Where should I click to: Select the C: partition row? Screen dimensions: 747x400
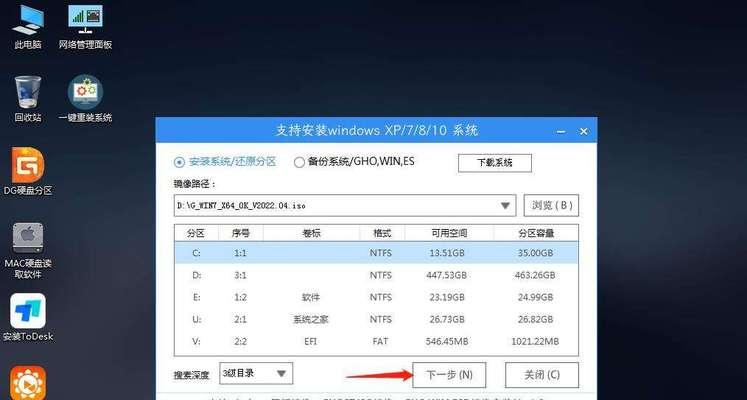(376, 253)
